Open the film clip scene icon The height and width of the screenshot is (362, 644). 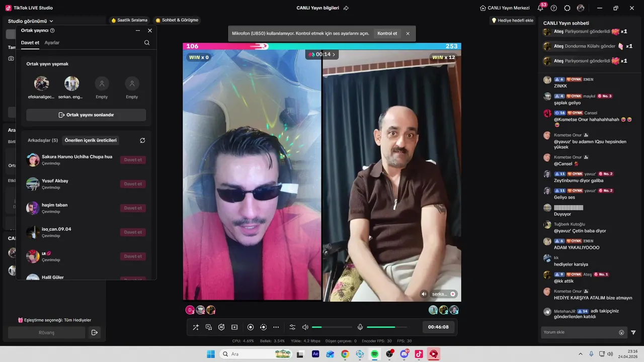pyautogui.click(x=234, y=327)
